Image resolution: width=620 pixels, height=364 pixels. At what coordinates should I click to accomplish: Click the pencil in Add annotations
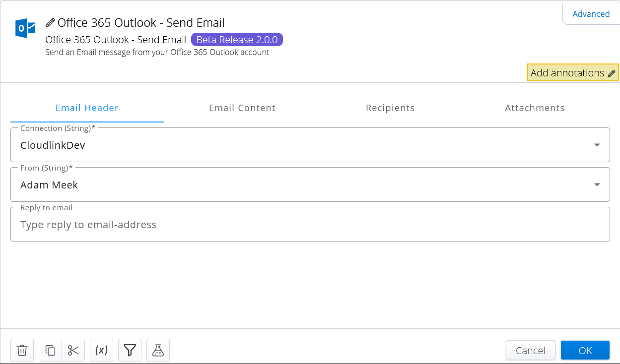(611, 72)
